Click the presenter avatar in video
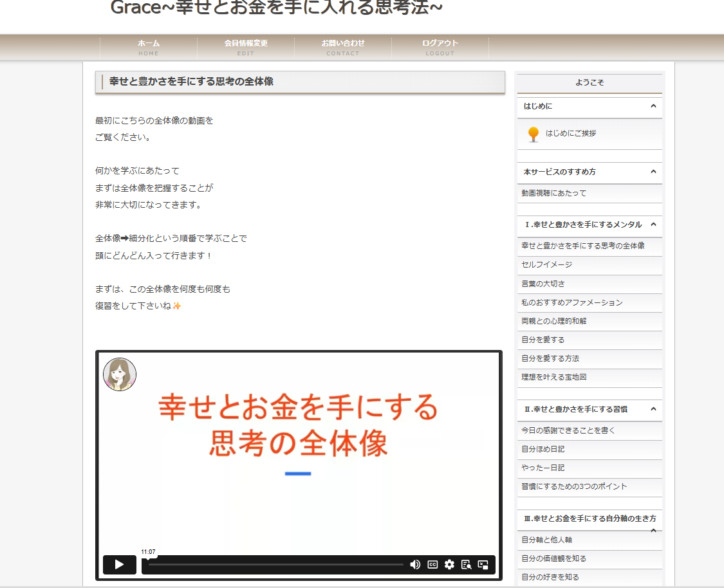 click(x=120, y=374)
